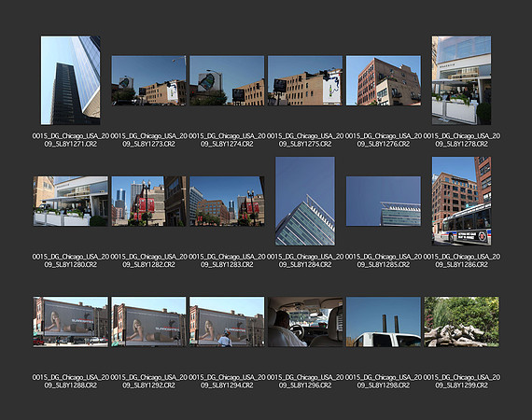The width and height of the screenshot is (532, 420).
Task: Click filename label ending 5L8Y1292.CR2
Action: tap(148, 382)
